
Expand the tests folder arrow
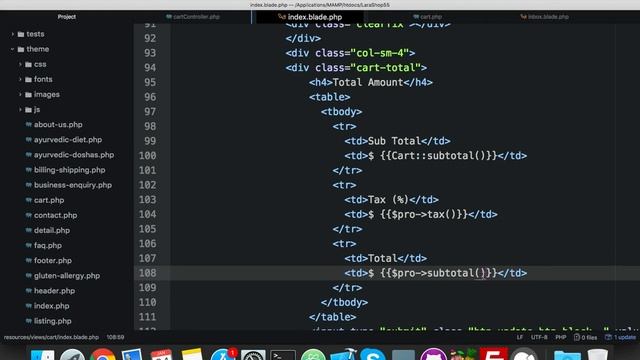coord(13,34)
